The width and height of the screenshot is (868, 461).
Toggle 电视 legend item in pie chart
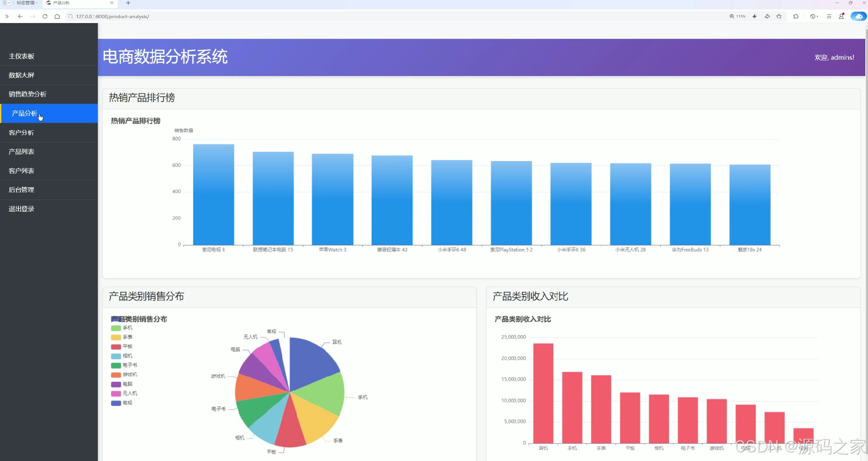122,403
